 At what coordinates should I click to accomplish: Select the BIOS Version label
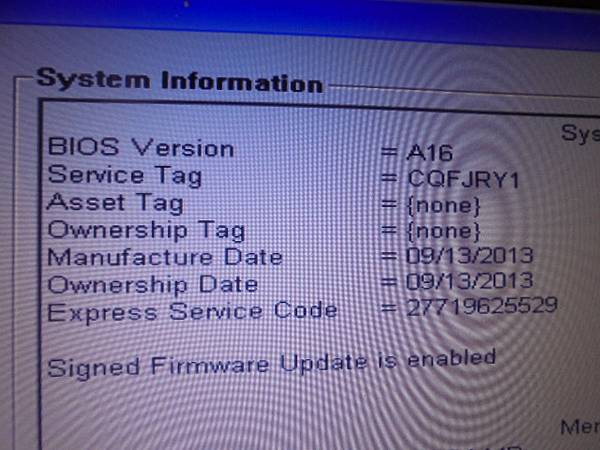pyautogui.click(x=140, y=147)
